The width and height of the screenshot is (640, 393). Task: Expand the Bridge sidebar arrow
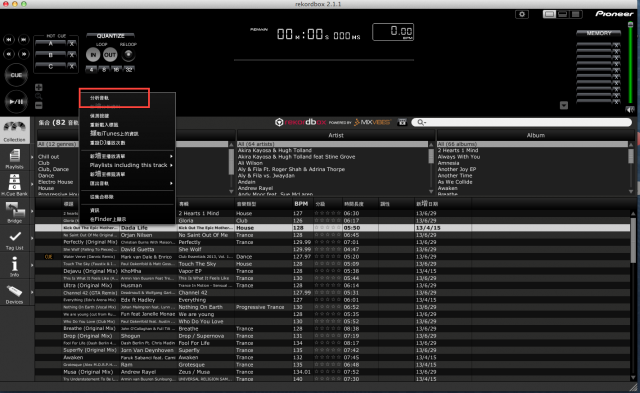coord(32,211)
